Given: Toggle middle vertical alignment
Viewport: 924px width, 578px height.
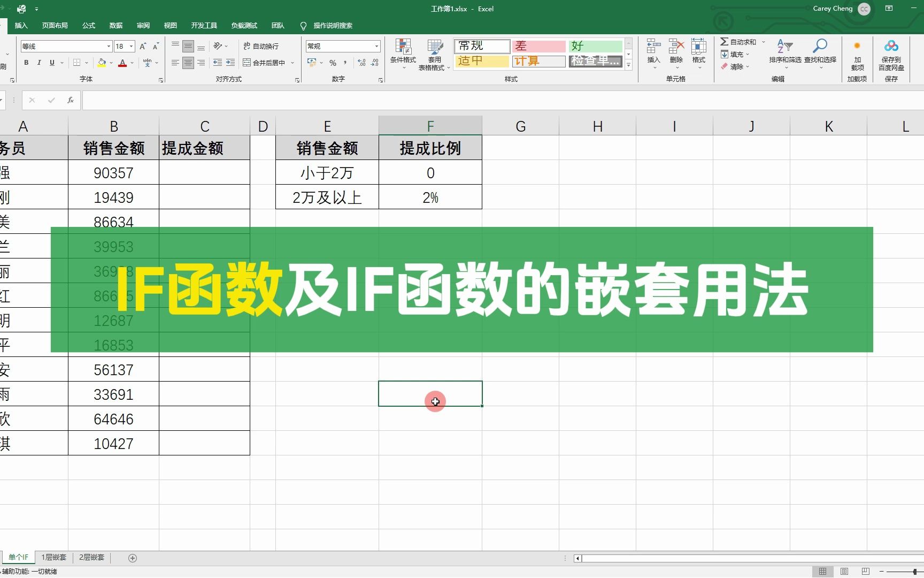Looking at the screenshot, I should [x=188, y=46].
